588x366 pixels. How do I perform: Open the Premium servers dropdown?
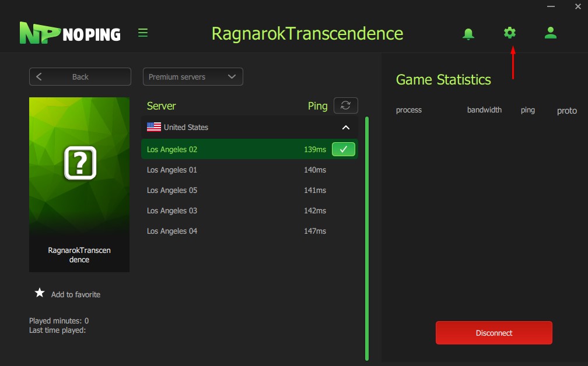tap(192, 77)
